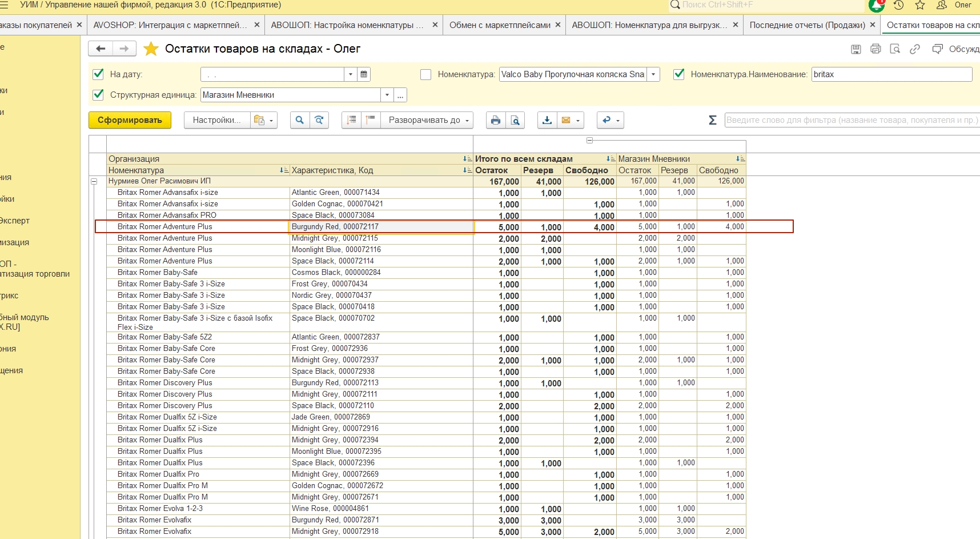The image size is (980, 539).
Task: Open the calendar picker for date field
Action: pos(364,74)
